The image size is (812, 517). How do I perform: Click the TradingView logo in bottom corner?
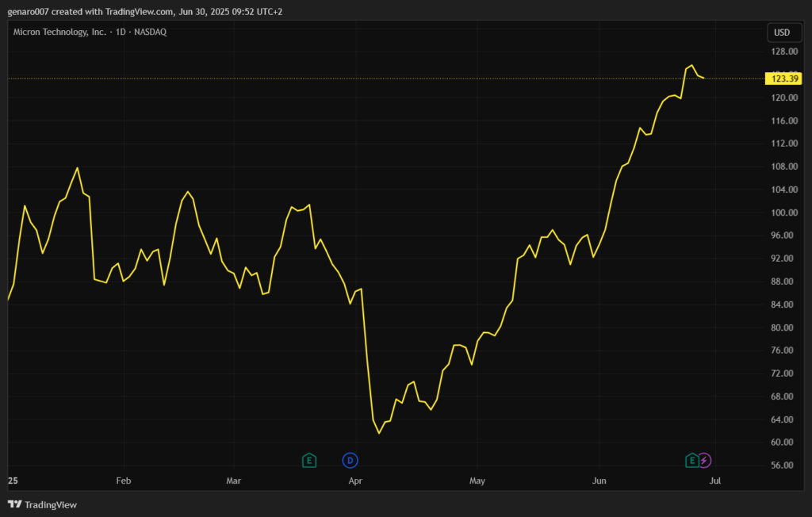pos(43,504)
